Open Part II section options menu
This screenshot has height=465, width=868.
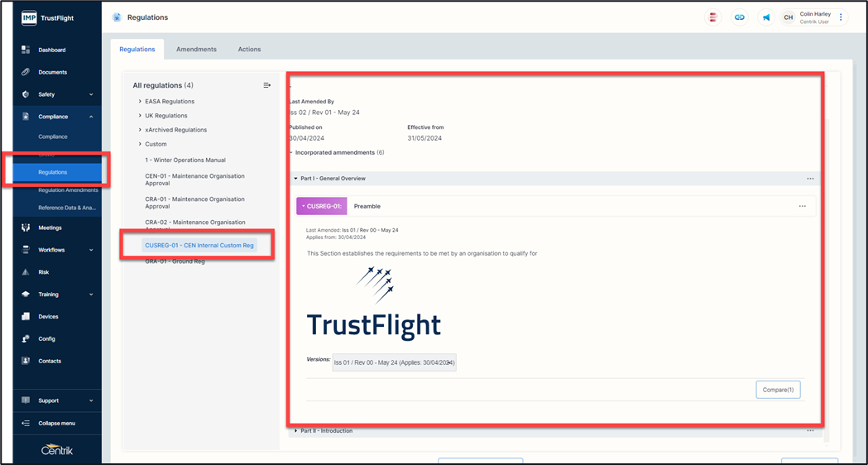pyautogui.click(x=810, y=431)
